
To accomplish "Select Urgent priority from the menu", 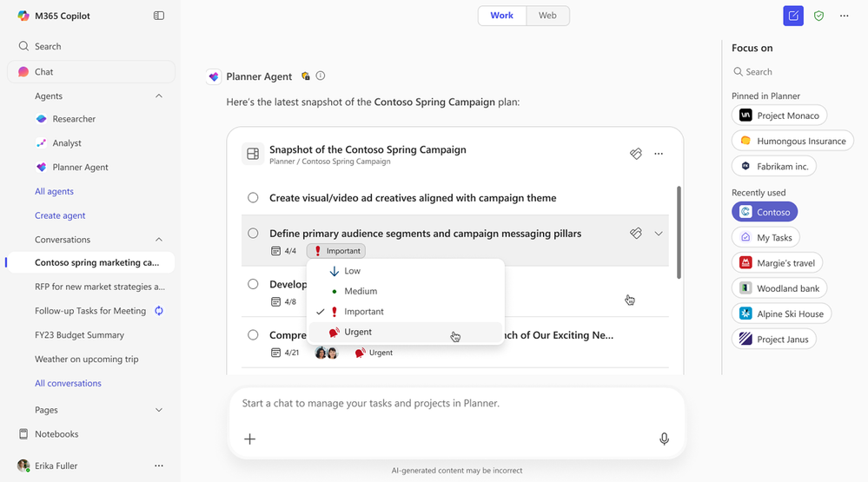I will pos(406,332).
